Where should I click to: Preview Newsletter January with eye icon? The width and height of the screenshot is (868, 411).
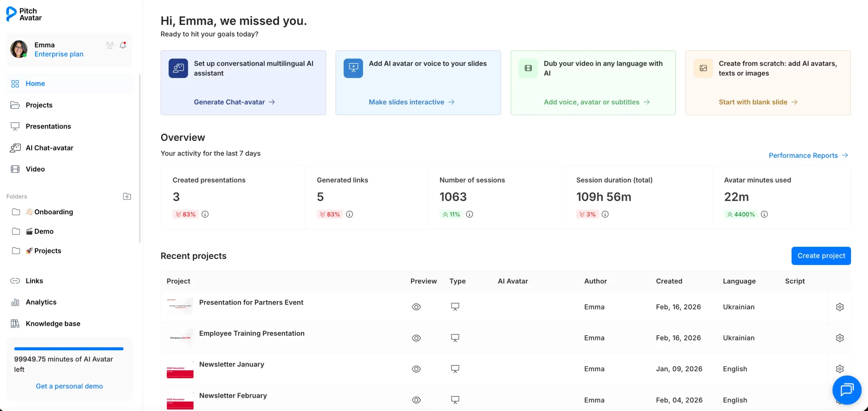[x=416, y=369]
